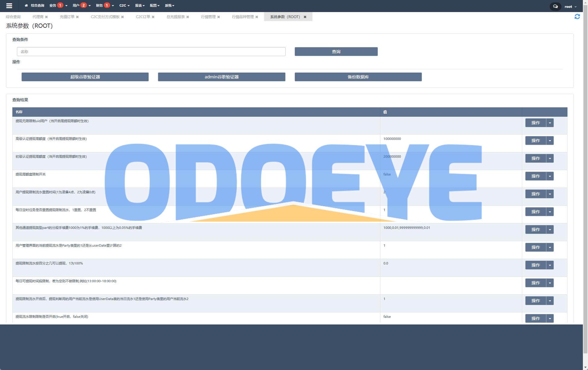Open the C2C dropdown menu

click(x=124, y=5)
